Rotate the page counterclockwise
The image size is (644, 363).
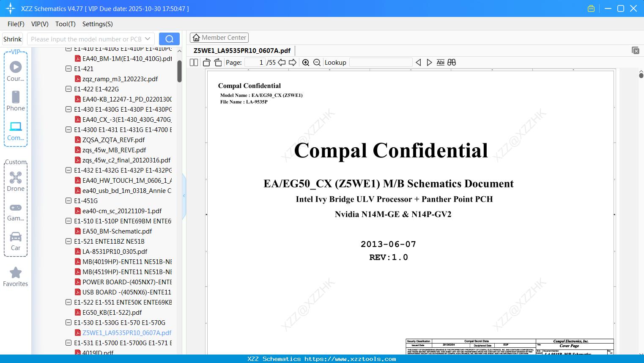[207, 63]
